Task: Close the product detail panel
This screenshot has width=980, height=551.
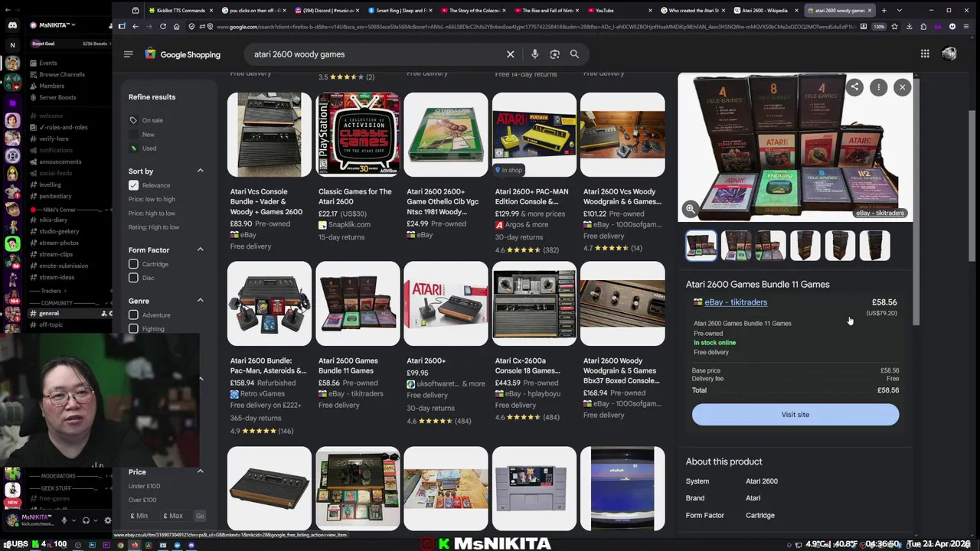Action: pos(902,87)
